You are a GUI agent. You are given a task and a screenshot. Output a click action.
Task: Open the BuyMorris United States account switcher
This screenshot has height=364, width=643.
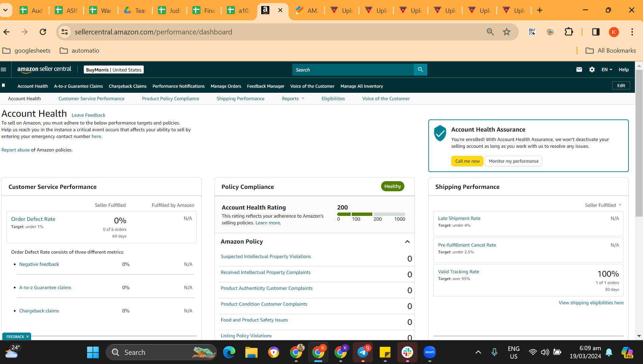coord(114,70)
